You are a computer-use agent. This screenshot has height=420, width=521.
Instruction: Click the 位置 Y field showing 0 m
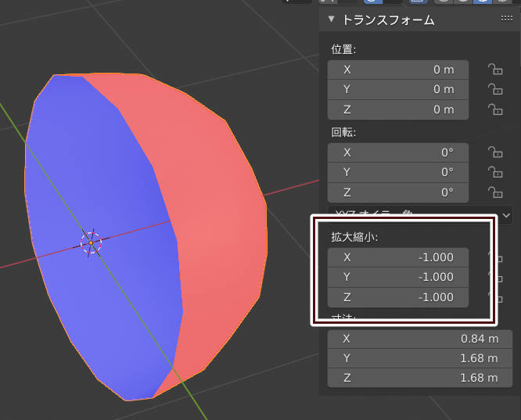point(397,89)
